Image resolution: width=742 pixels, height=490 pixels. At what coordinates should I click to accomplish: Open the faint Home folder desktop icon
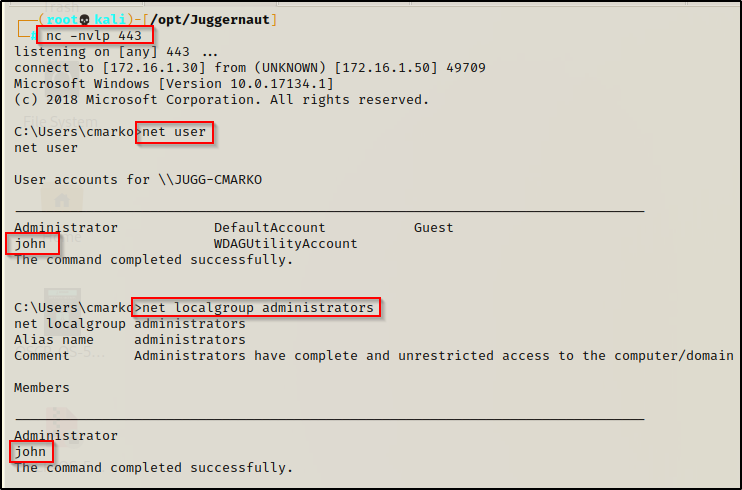(x=62, y=200)
